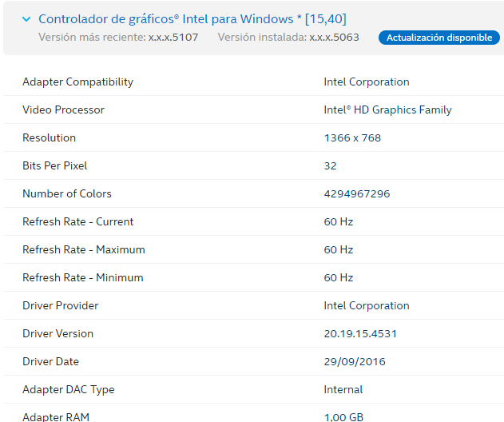504x422 pixels.
Task: Click 60 Hz value for Refresh Rate Minimum
Action: tap(339, 277)
